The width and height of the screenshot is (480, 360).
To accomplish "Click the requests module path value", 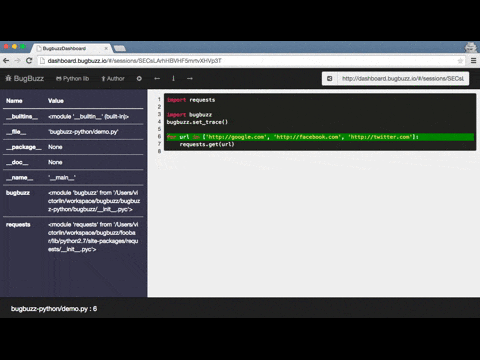I will click(93, 237).
